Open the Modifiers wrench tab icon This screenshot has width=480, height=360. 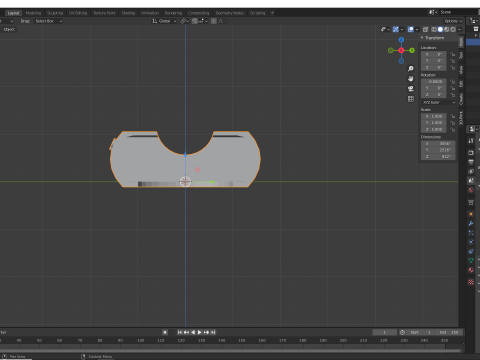471,223
